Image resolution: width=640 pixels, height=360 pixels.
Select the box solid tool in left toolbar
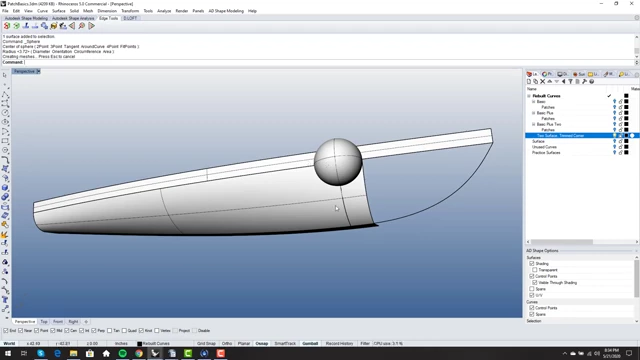5,187
